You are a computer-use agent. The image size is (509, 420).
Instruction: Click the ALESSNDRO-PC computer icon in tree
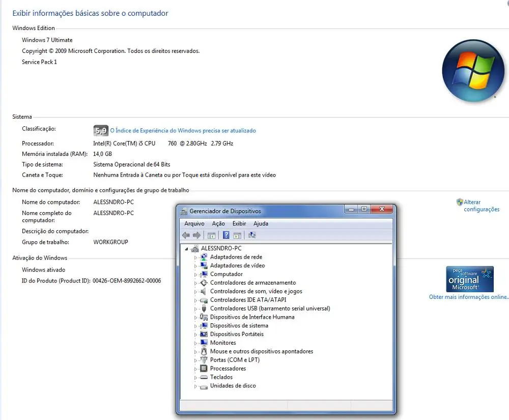[195, 248]
